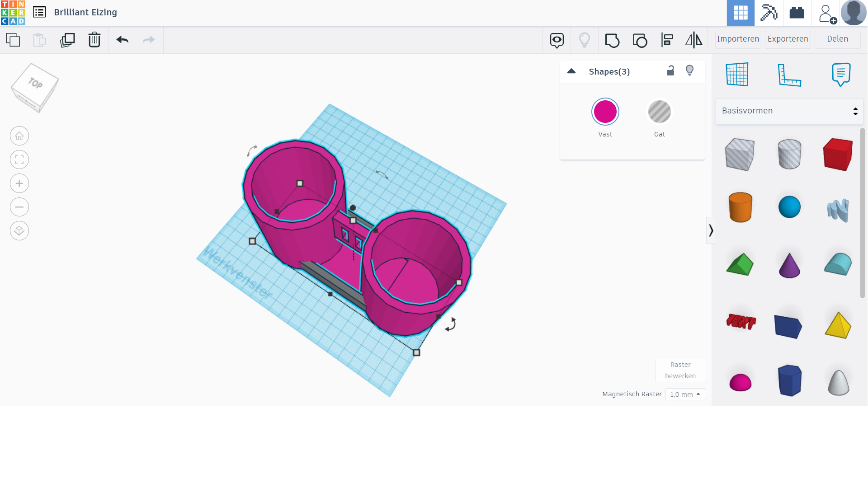The height and width of the screenshot is (488, 868).
Task: Click the Mirror tool icon
Action: click(x=693, y=40)
